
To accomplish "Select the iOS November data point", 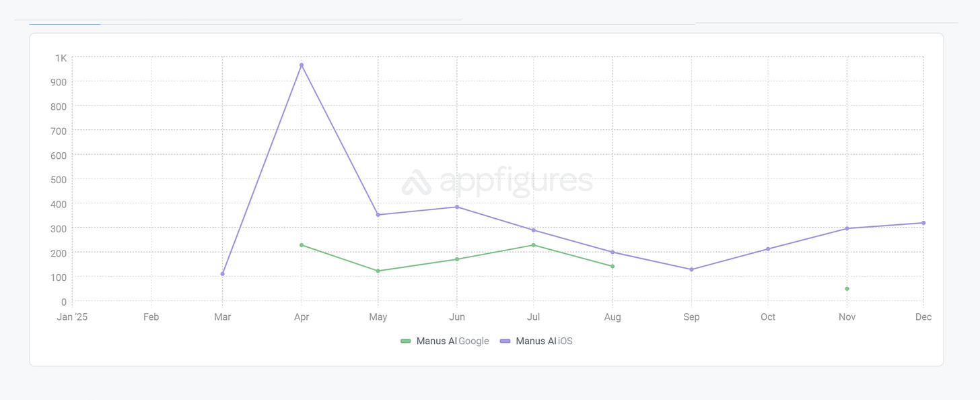I will click(x=847, y=228).
